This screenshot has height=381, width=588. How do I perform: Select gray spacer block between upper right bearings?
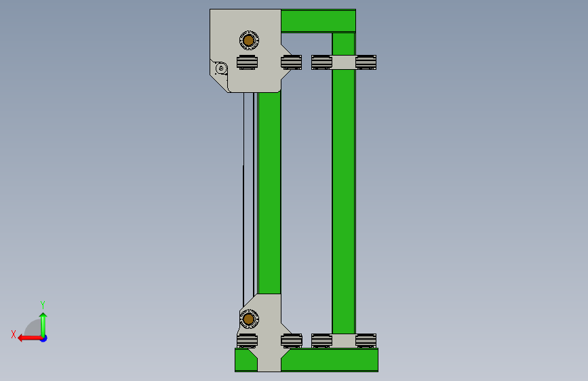pos(343,62)
